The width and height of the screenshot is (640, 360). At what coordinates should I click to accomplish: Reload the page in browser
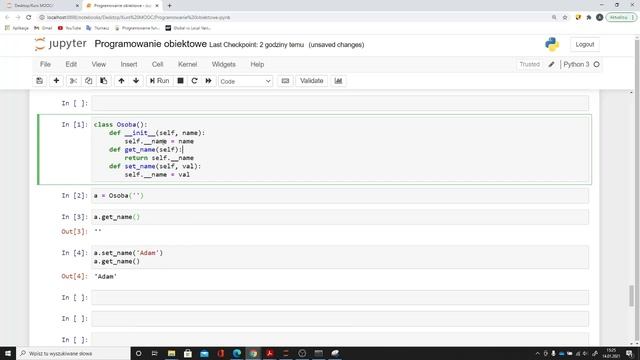[29, 17]
